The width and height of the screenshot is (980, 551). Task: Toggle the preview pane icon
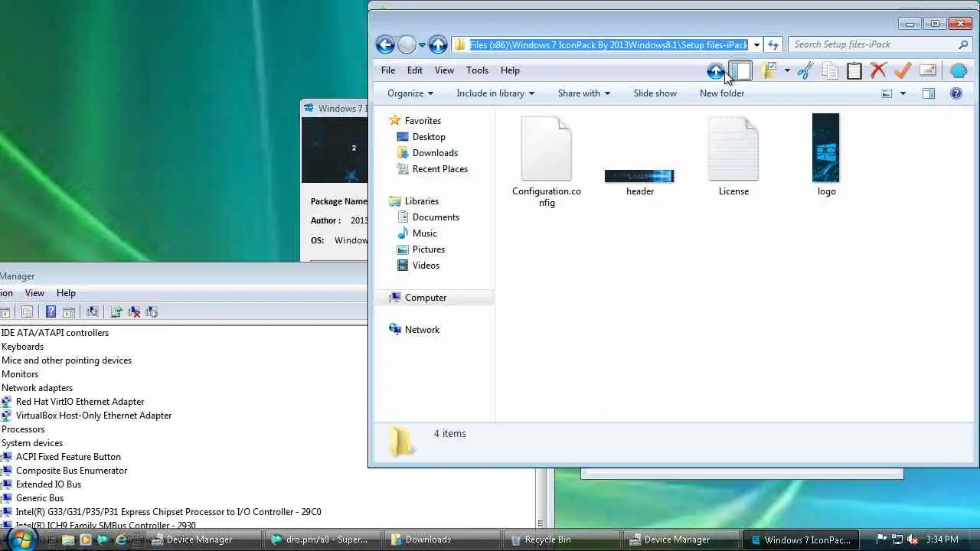click(x=929, y=93)
